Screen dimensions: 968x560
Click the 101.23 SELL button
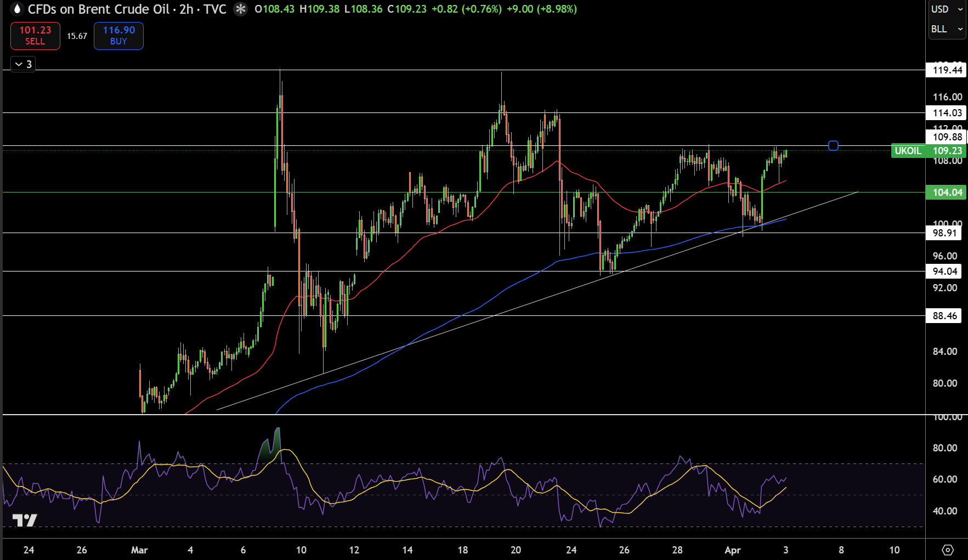tap(35, 36)
